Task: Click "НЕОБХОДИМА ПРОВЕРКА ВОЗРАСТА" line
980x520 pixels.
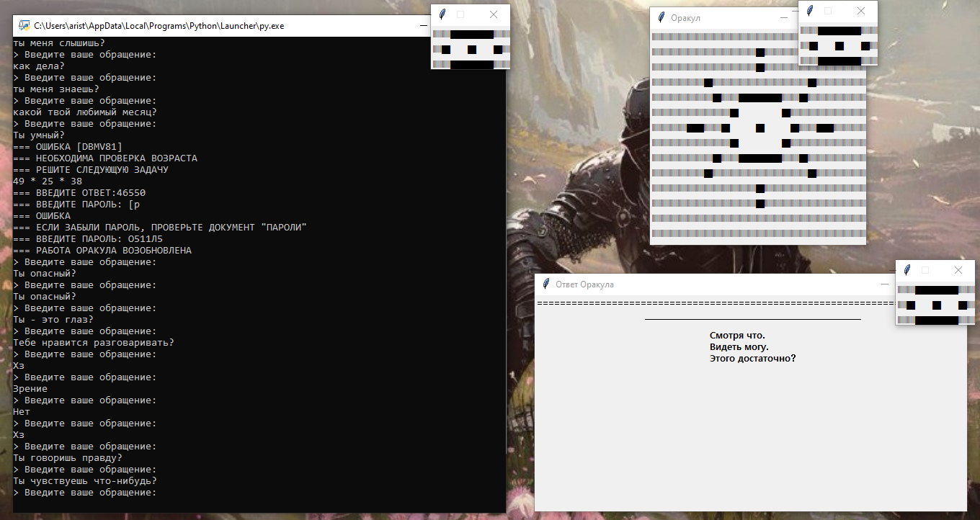Action: pos(105,158)
